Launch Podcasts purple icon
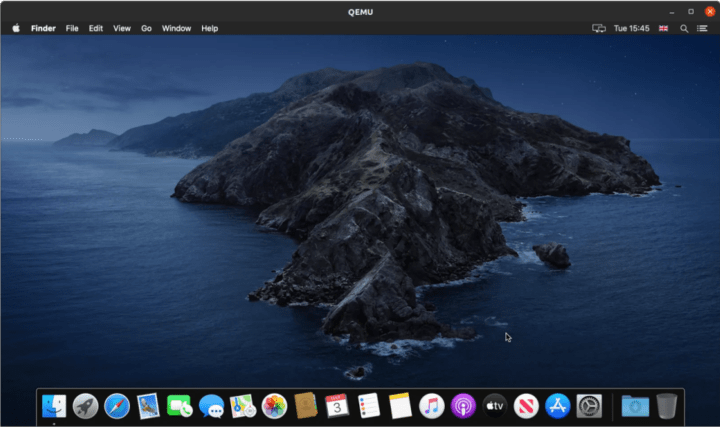 [x=463, y=406]
